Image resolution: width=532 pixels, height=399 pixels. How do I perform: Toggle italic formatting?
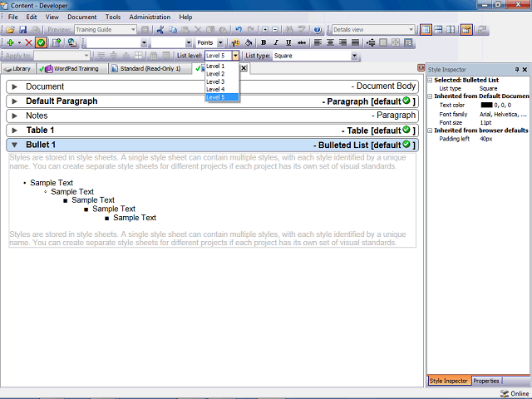276,42
